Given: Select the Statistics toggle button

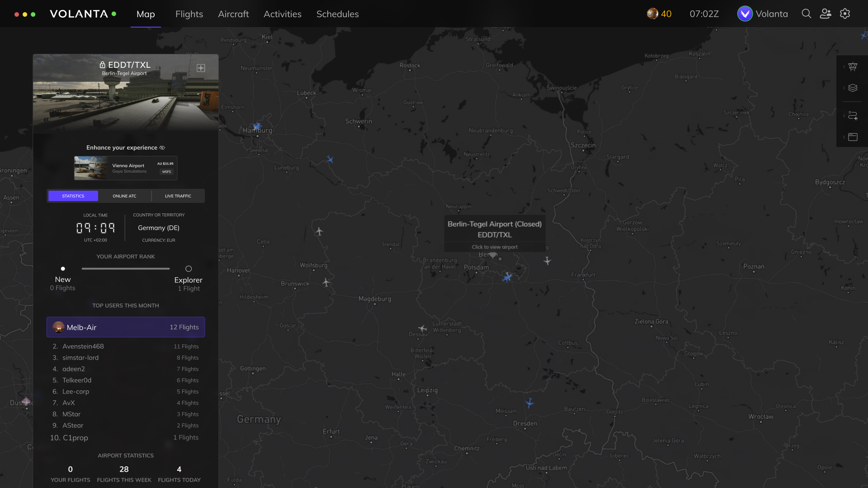Looking at the screenshot, I should coord(73,196).
